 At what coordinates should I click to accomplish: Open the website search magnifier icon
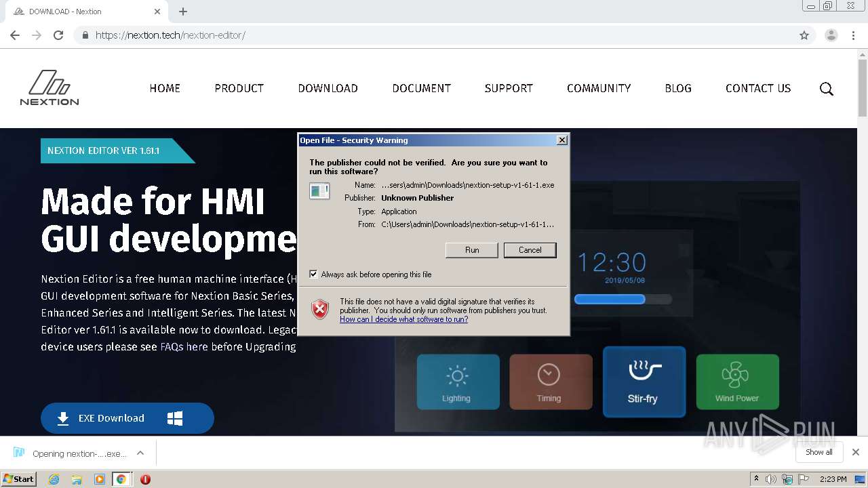(x=826, y=89)
